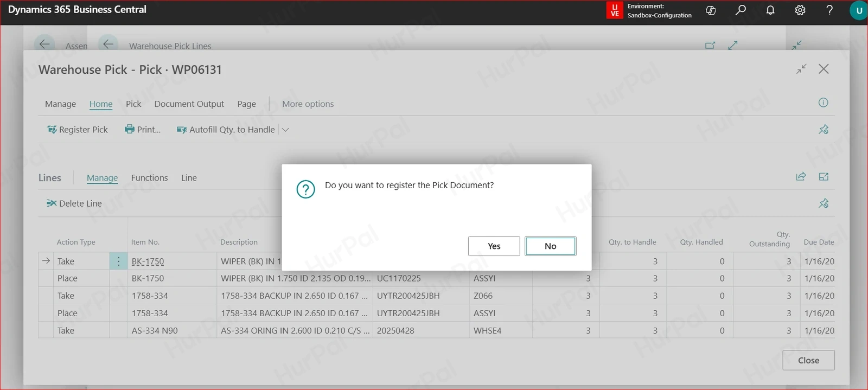
Task: Select BK-1750 in the Place row
Action: tap(148, 278)
